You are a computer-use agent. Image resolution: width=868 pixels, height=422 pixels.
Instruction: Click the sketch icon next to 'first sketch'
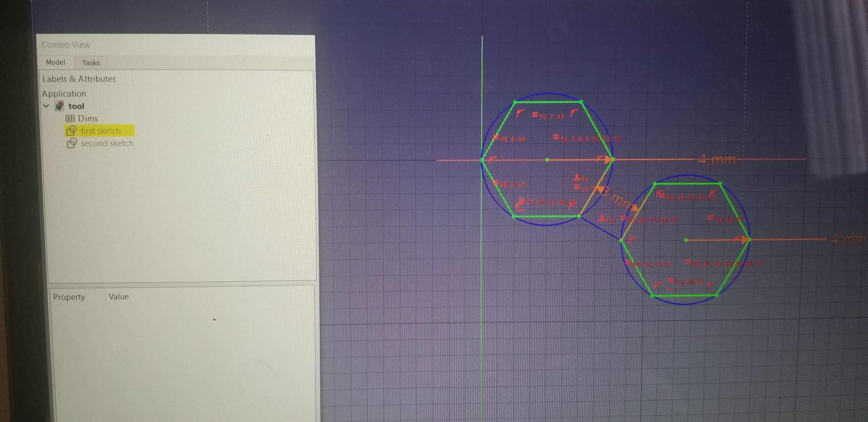[72, 131]
